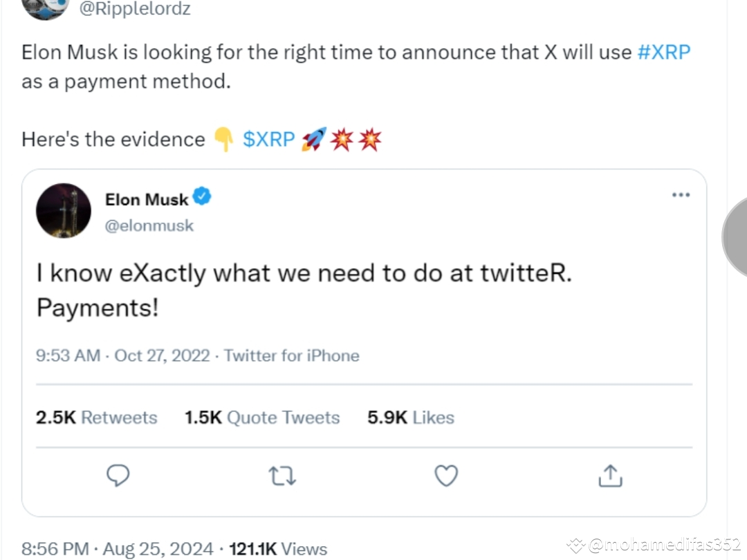Viewport: 747px width, 560px height.
Task: Open the #XRP hashtag link
Action: (664, 52)
